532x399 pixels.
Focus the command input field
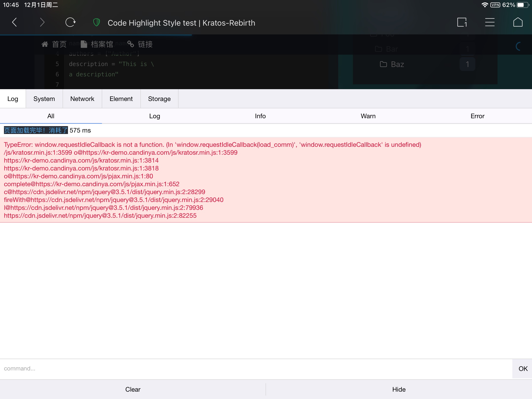(x=256, y=368)
